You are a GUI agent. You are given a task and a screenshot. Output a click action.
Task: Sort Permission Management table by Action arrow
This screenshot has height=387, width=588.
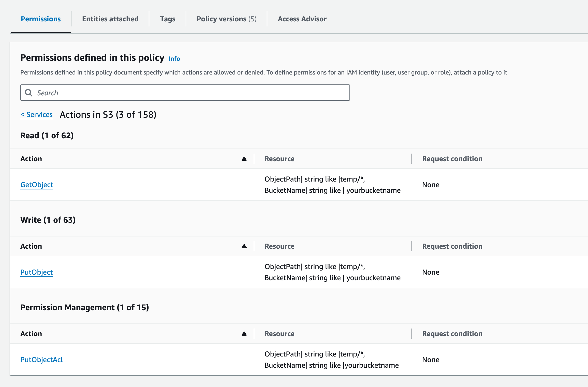[x=244, y=334]
